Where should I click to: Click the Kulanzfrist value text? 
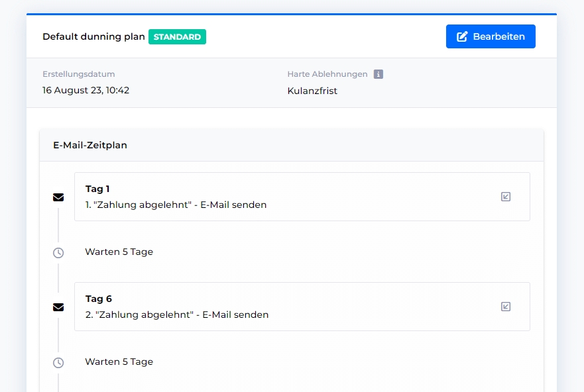tap(312, 91)
